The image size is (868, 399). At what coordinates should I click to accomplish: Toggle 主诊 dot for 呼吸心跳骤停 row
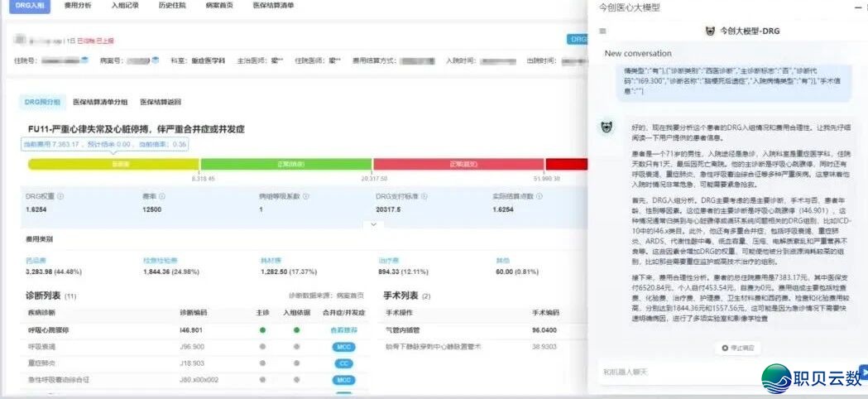[261, 329]
